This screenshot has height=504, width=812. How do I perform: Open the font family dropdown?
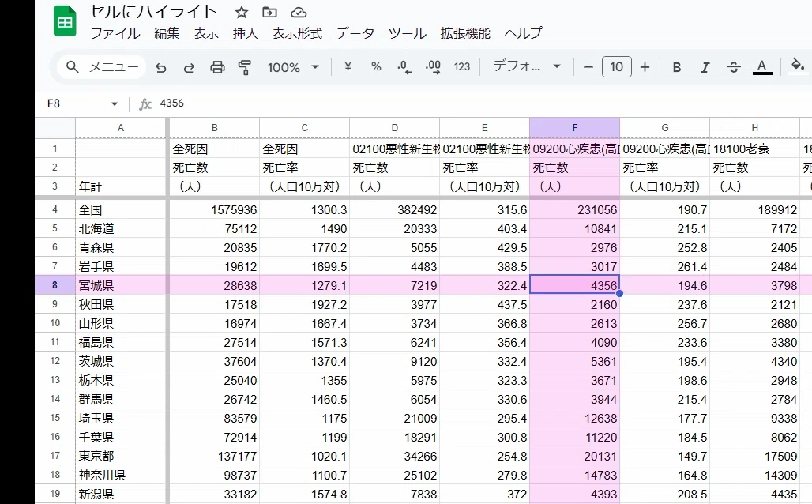pyautogui.click(x=527, y=66)
